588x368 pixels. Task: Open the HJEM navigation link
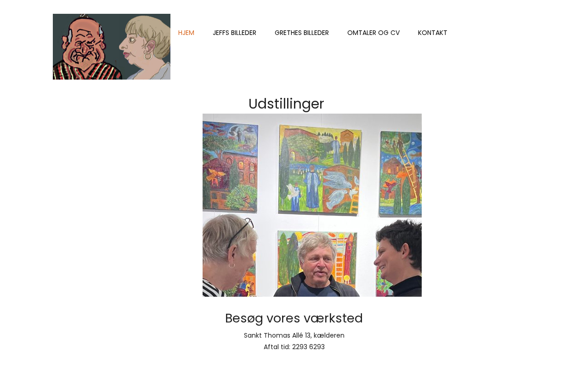[186, 33]
